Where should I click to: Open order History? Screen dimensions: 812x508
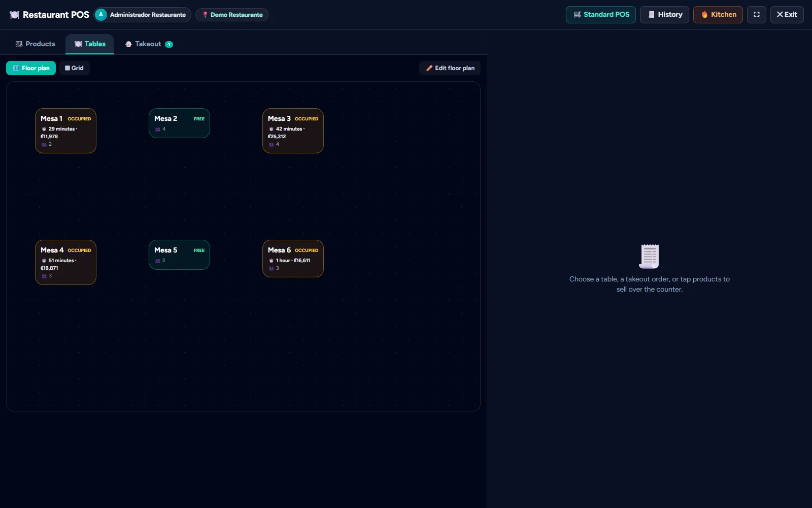[665, 15]
